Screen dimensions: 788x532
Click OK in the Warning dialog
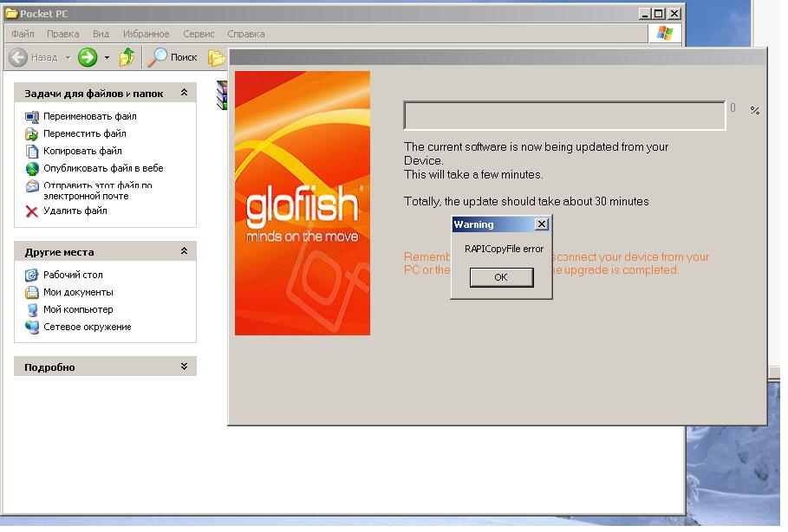(x=502, y=277)
